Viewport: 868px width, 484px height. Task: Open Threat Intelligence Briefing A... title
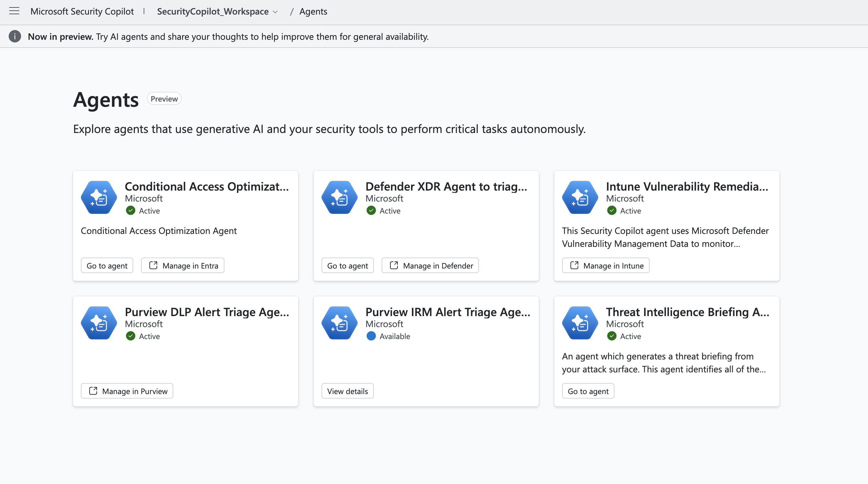click(688, 312)
